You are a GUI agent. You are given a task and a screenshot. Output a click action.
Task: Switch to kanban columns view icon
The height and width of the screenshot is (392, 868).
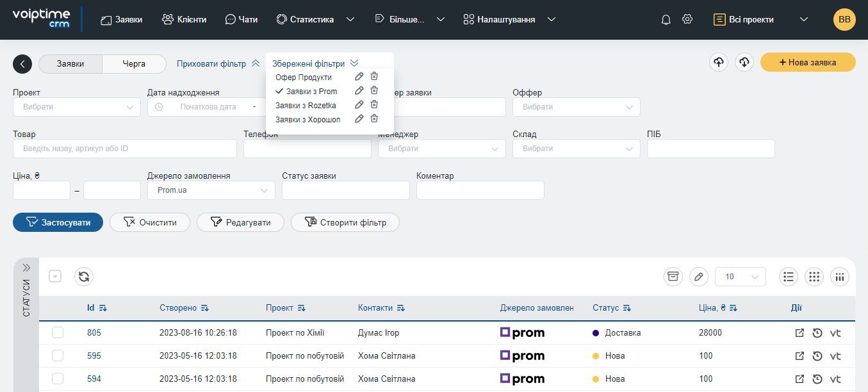click(x=840, y=277)
